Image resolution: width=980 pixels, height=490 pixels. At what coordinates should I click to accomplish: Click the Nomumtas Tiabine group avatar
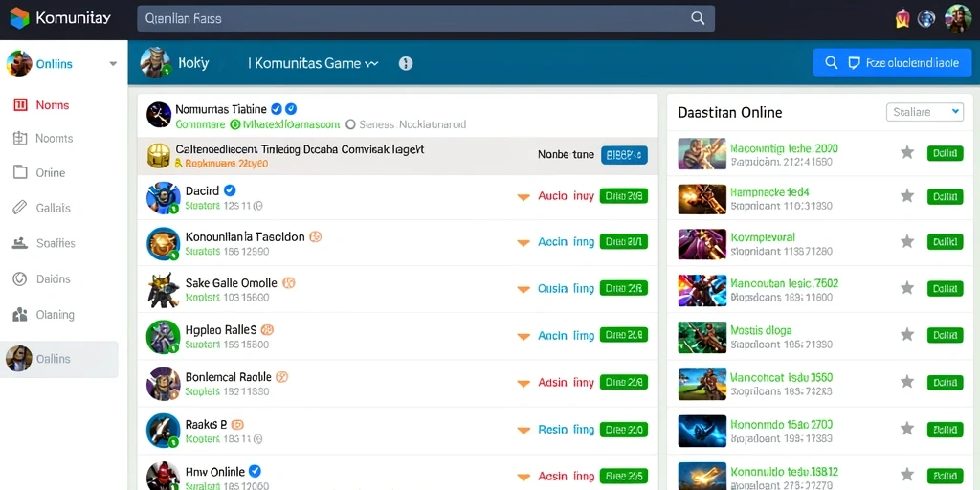click(159, 115)
